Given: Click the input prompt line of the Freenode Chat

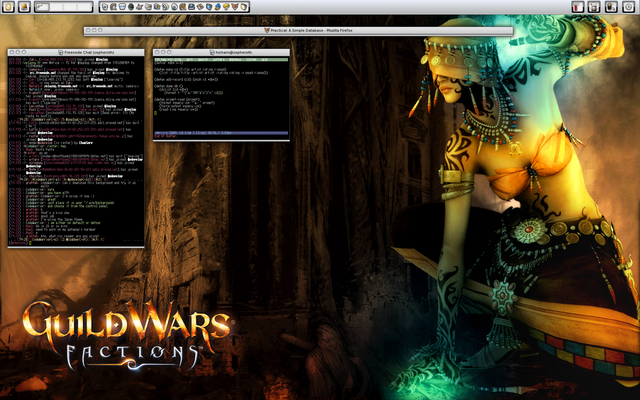Looking at the screenshot, I should click(76, 243).
